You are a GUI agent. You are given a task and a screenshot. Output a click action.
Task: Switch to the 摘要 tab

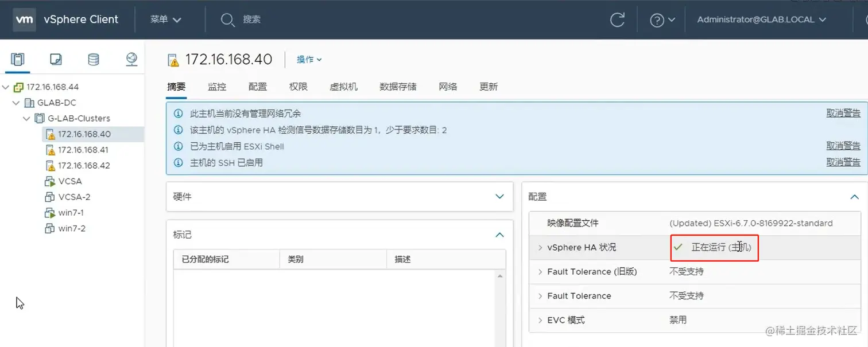tap(176, 87)
